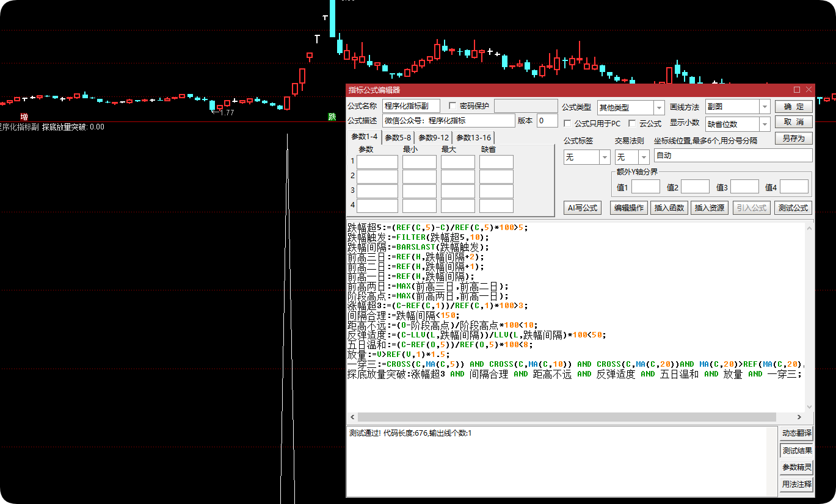Click the code line starting with 探底放量突破:
This screenshot has width=836, height=504.
[576, 374]
